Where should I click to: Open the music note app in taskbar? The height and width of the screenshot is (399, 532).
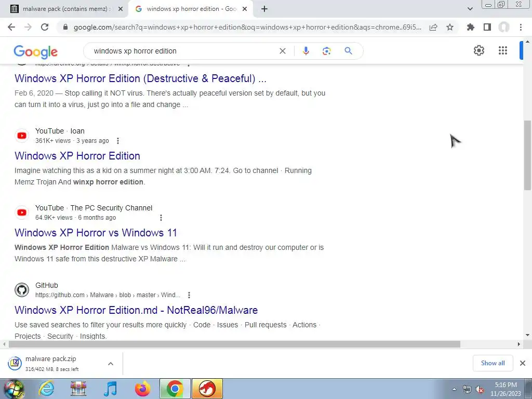pyautogui.click(x=110, y=389)
